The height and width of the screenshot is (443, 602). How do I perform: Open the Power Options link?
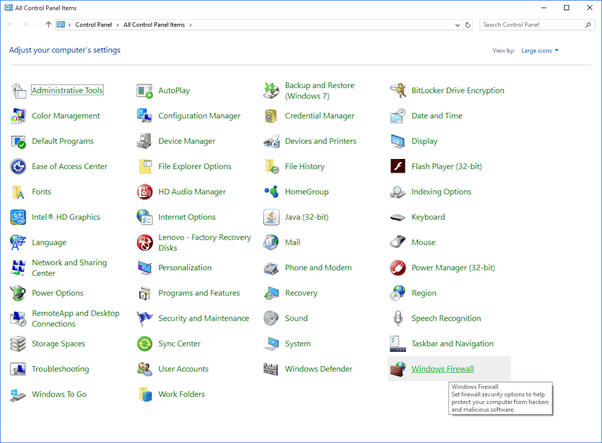(x=58, y=293)
